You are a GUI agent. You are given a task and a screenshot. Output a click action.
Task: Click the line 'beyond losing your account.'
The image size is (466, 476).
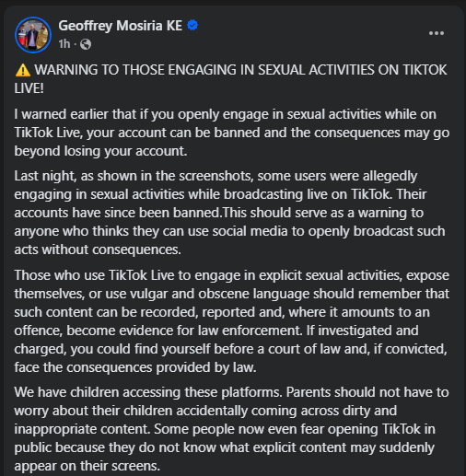tap(100, 151)
